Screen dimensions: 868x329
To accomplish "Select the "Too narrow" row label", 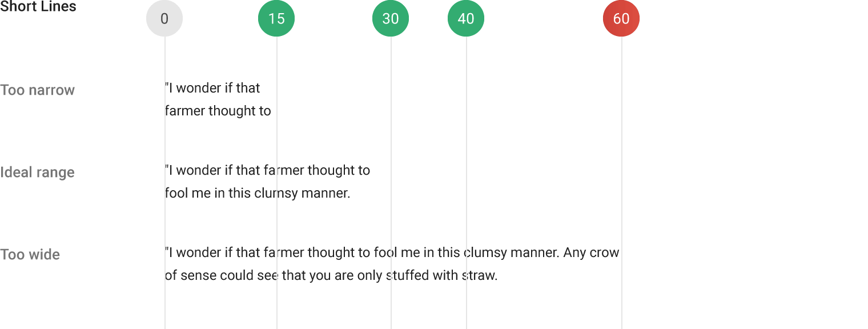I will pyautogui.click(x=38, y=90).
